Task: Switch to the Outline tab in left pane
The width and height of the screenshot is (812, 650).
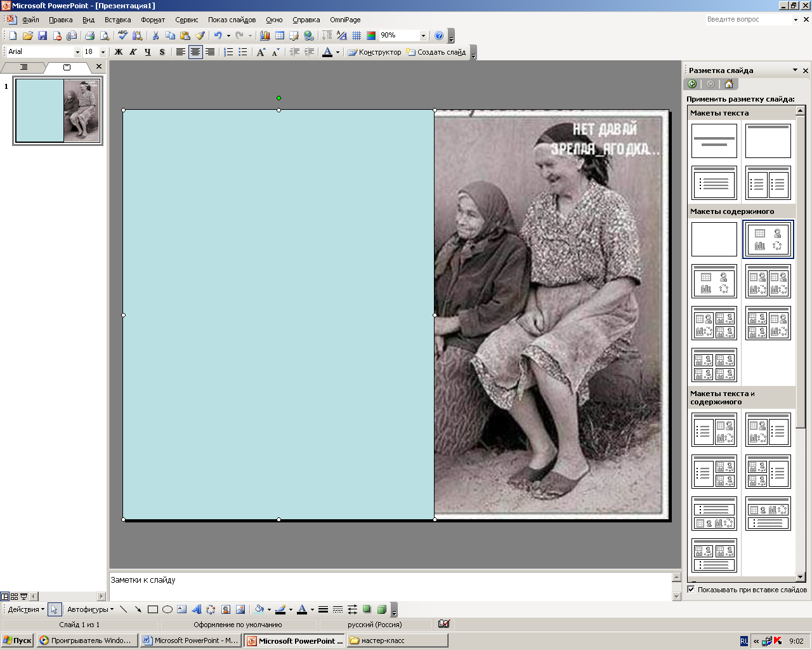Action: tap(24, 67)
